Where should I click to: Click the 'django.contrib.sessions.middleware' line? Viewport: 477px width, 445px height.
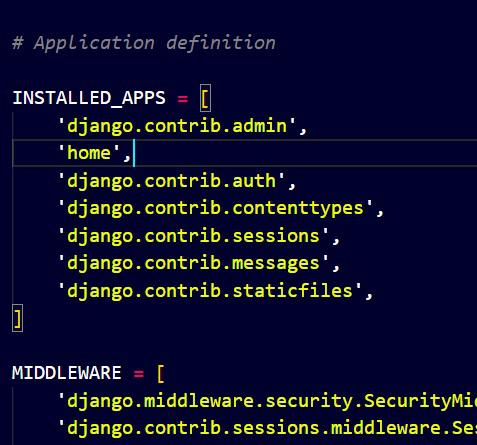pos(268,428)
